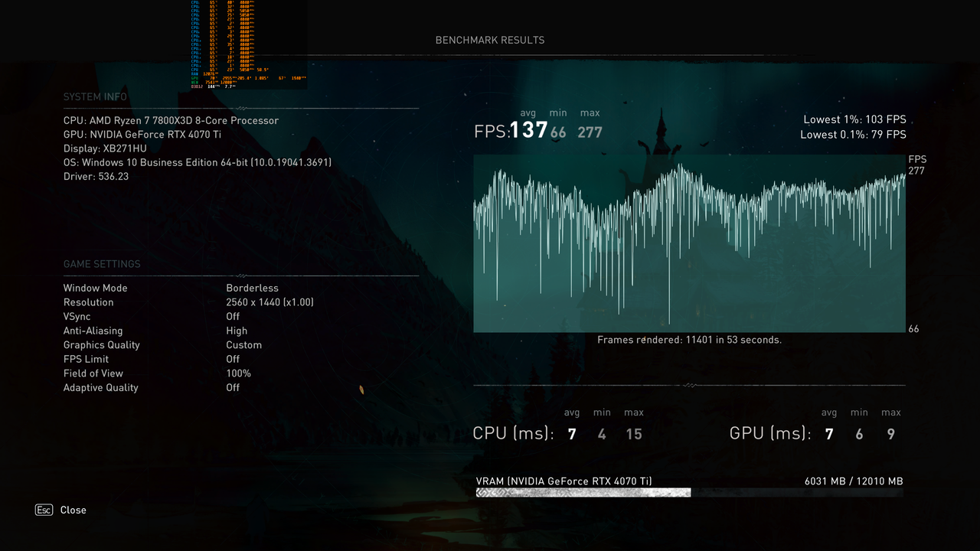
Task: Click the CPU (ms) label
Action: 513,434
